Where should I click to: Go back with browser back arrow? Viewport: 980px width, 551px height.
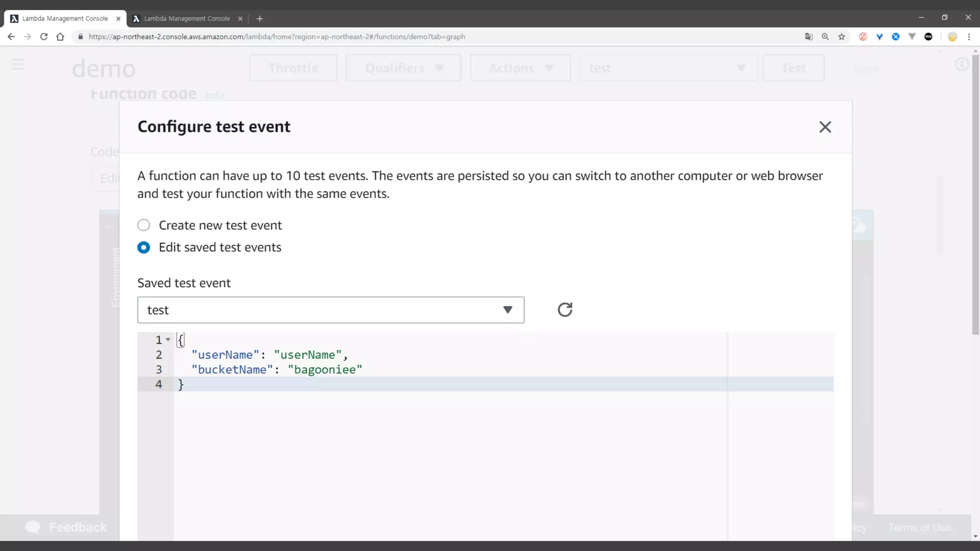point(11,37)
